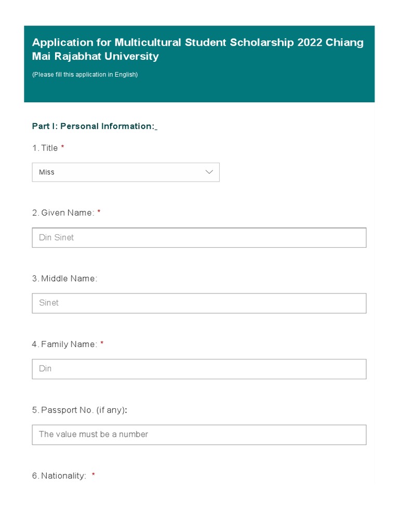Image resolution: width=399 pixels, height=532 pixels.
Task: Click into the Middle Name text box
Action: tap(199, 303)
